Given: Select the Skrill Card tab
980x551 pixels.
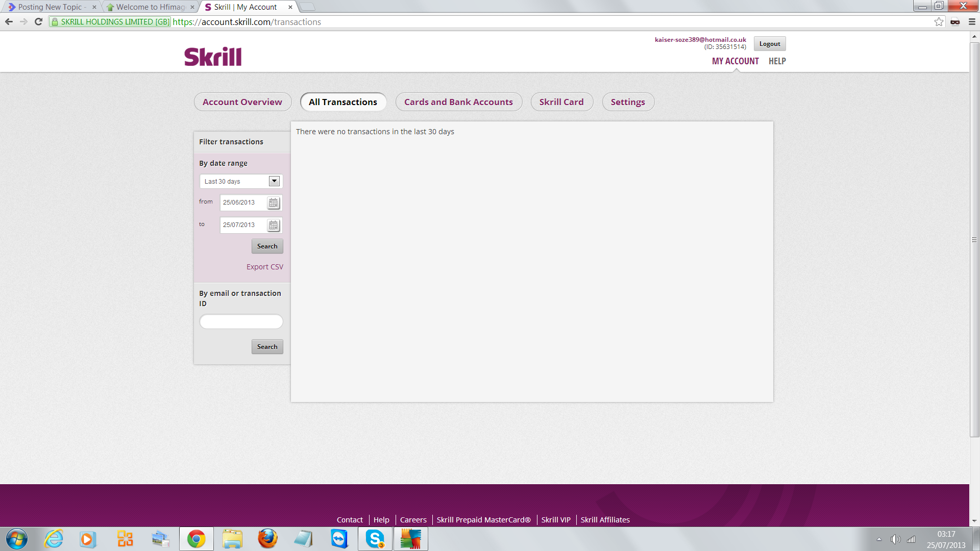Looking at the screenshot, I should click(561, 102).
